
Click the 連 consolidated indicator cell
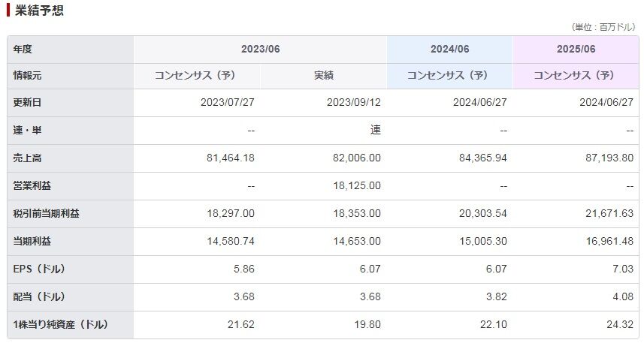(376, 130)
